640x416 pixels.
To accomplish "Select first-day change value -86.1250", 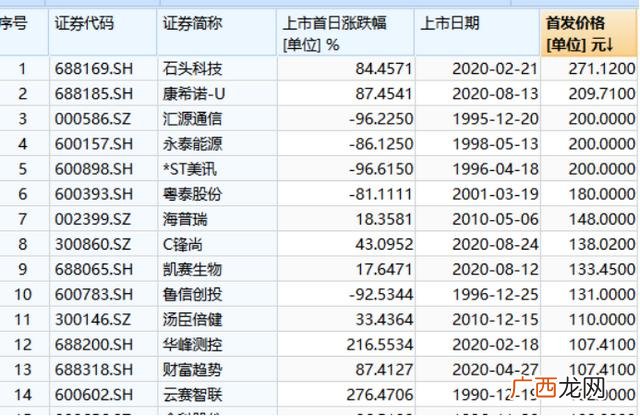I will 381,144.
